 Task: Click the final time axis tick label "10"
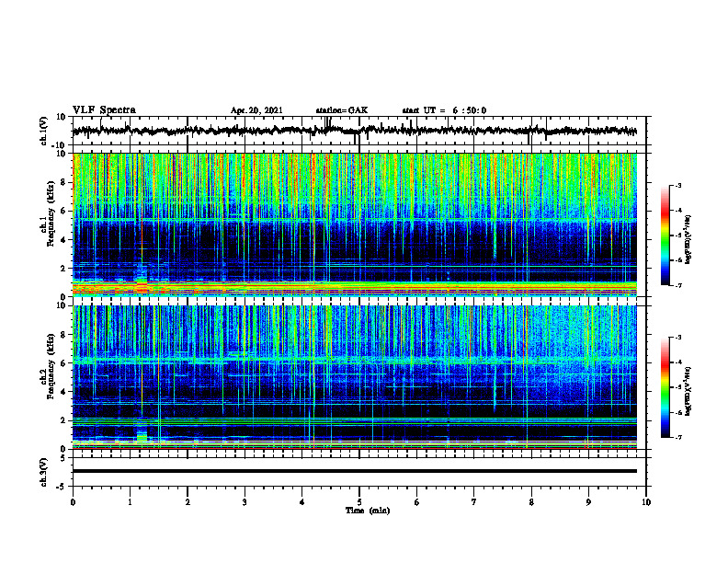pos(646,502)
